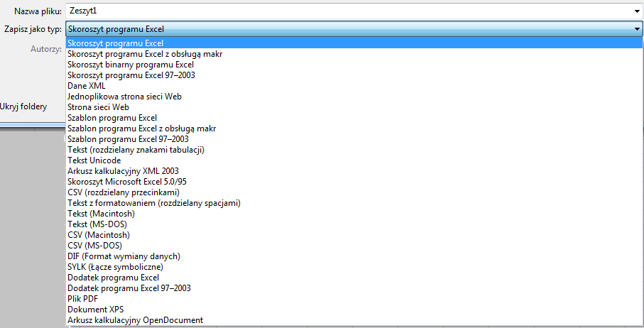The width and height of the screenshot is (644, 328).
Task: Choose Skoroszyt programu Excel 97–2003 format
Action: 354,75
